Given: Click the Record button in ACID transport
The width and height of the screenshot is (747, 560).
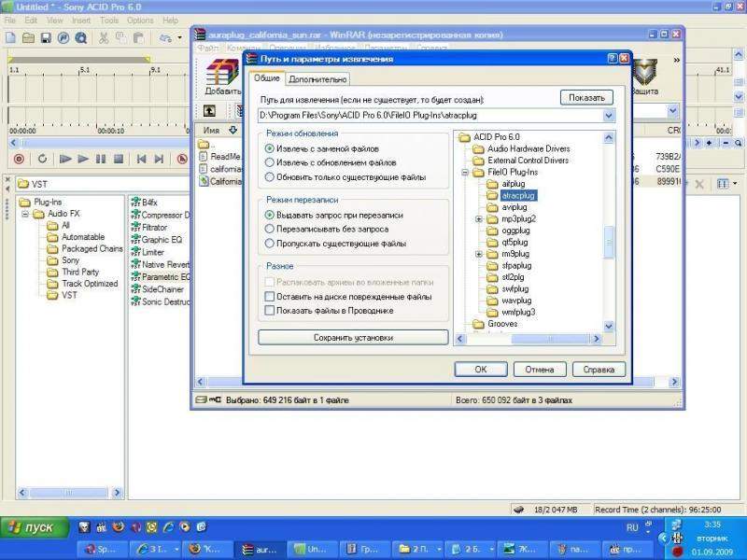Looking at the screenshot, I should (x=18, y=160).
